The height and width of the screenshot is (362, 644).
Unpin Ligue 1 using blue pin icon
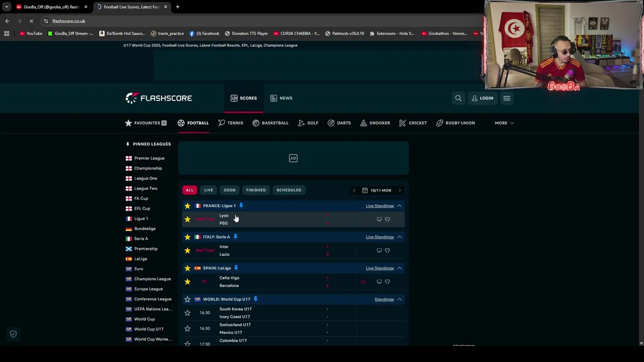click(241, 206)
